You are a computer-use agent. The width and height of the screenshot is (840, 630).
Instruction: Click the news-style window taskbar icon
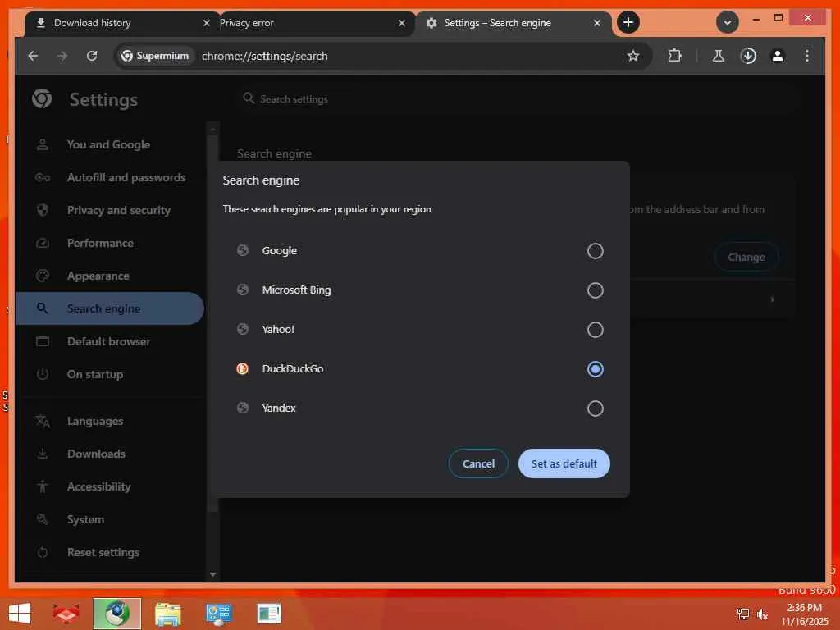point(269,614)
